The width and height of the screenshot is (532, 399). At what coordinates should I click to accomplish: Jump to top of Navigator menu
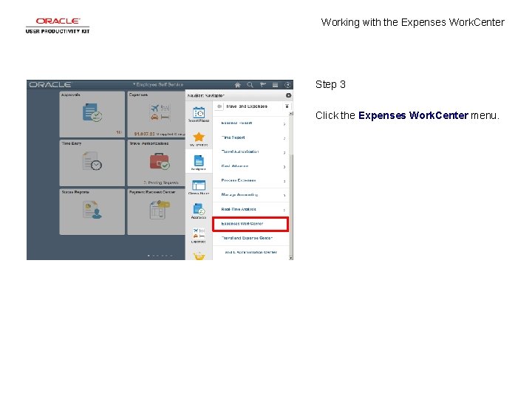(287, 106)
